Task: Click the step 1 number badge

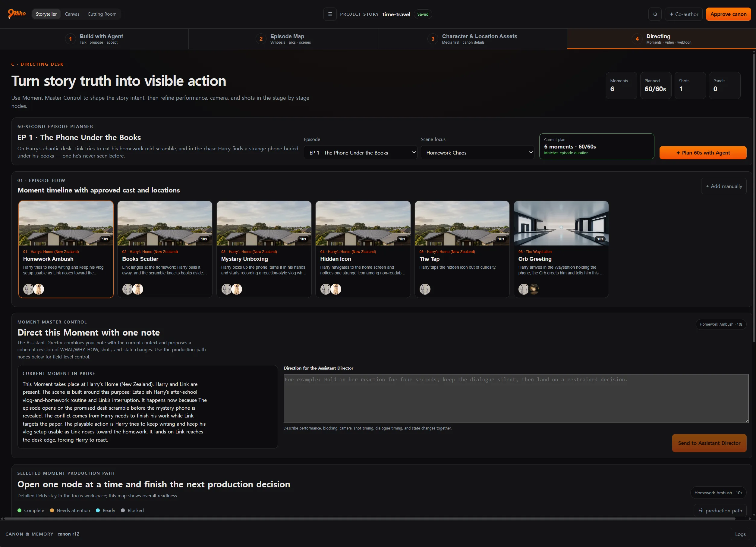Action: (70, 39)
